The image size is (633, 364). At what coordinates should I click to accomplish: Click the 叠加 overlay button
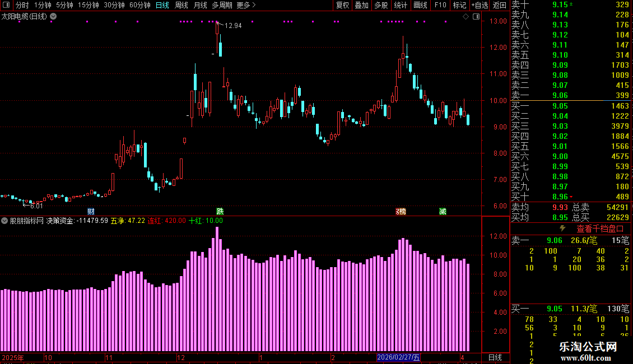coord(361,5)
